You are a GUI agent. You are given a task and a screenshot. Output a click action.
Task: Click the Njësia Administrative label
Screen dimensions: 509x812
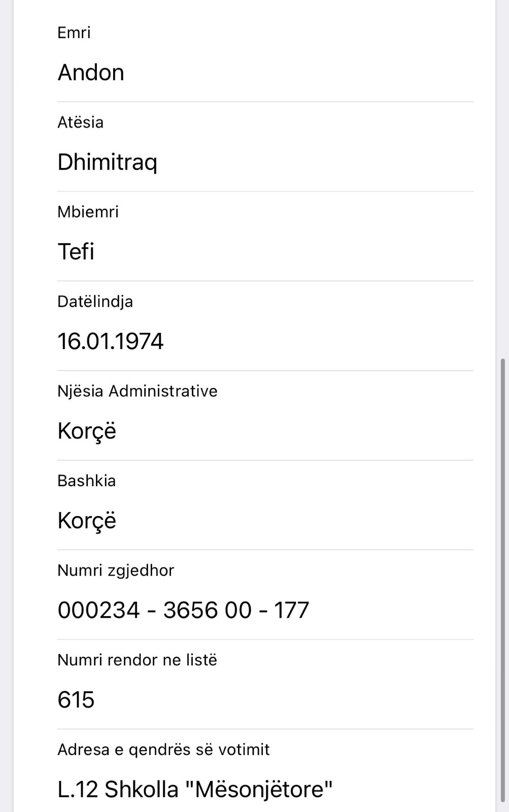[x=137, y=391]
